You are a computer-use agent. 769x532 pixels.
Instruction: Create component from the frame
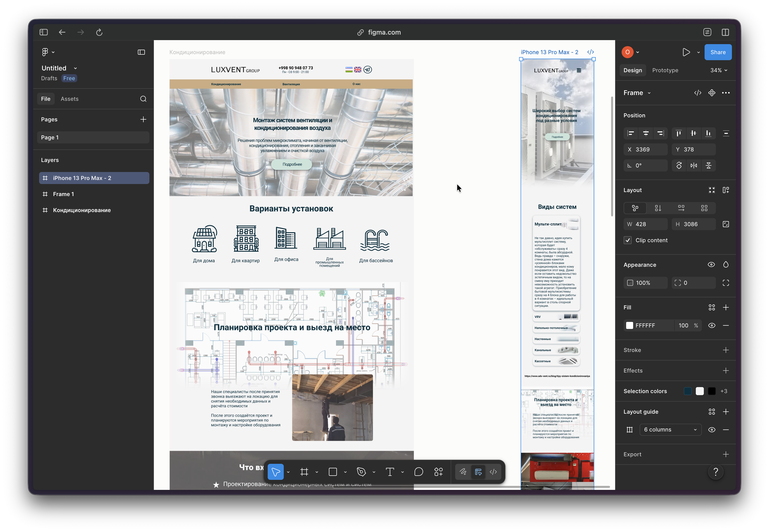coord(712,93)
